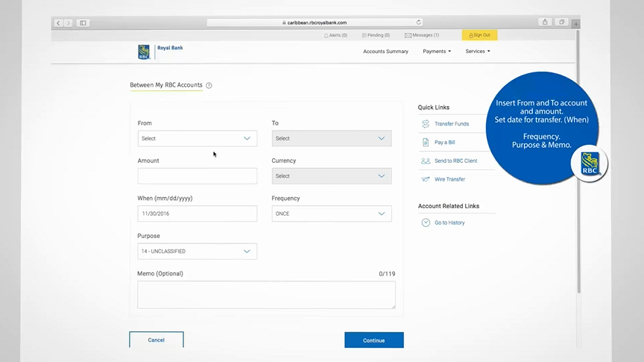Click the Cancel button
Viewport: 644px width, 362px height.
click(157, 340)
